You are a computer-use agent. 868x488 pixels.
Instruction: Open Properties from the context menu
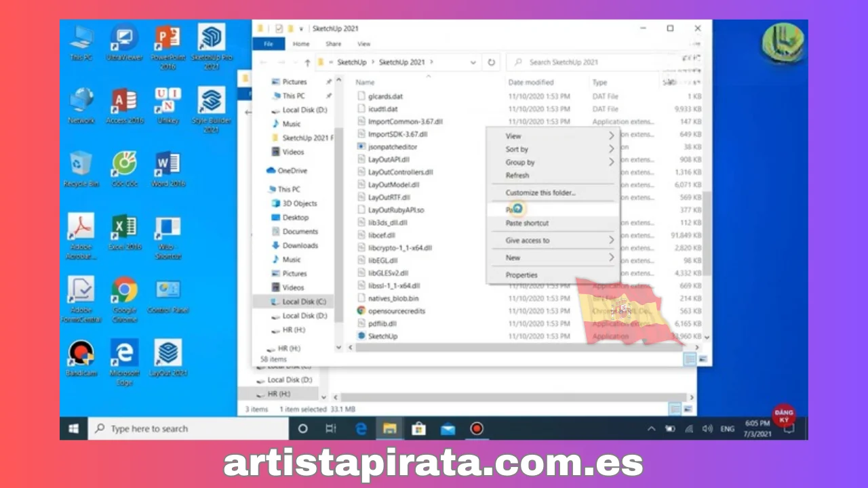tap(553, 274)
